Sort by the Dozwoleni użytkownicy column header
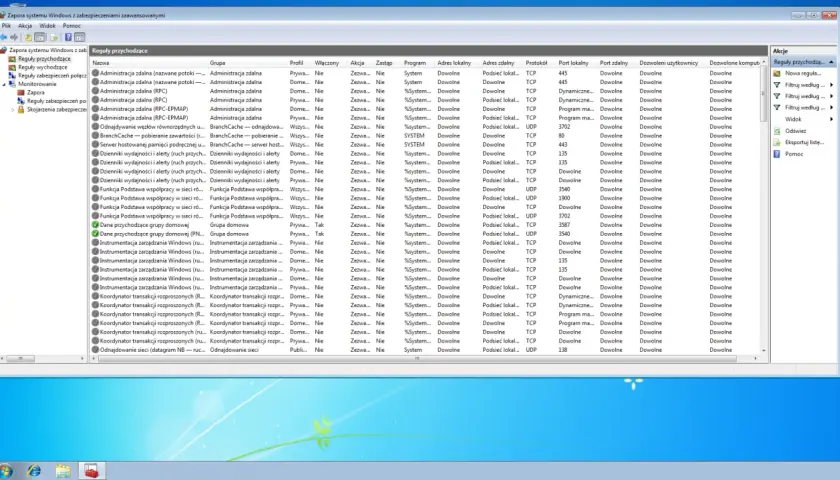This screenshot has height=480, width=840. [669, 63]
